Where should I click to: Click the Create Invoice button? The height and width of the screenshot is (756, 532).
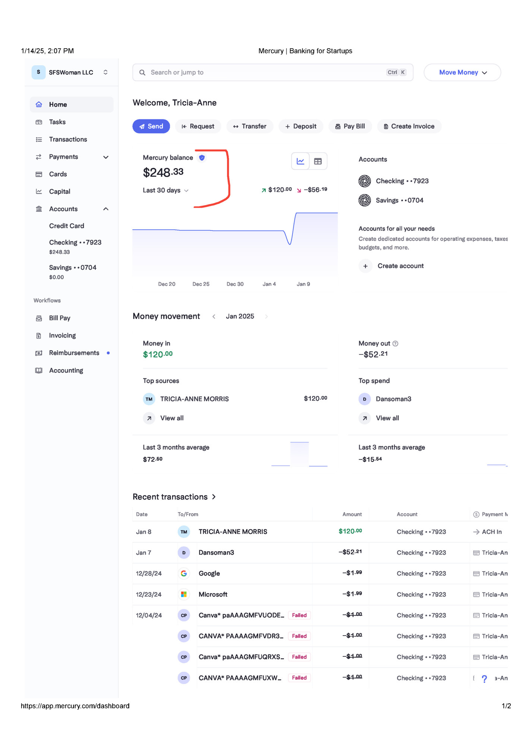409,126
